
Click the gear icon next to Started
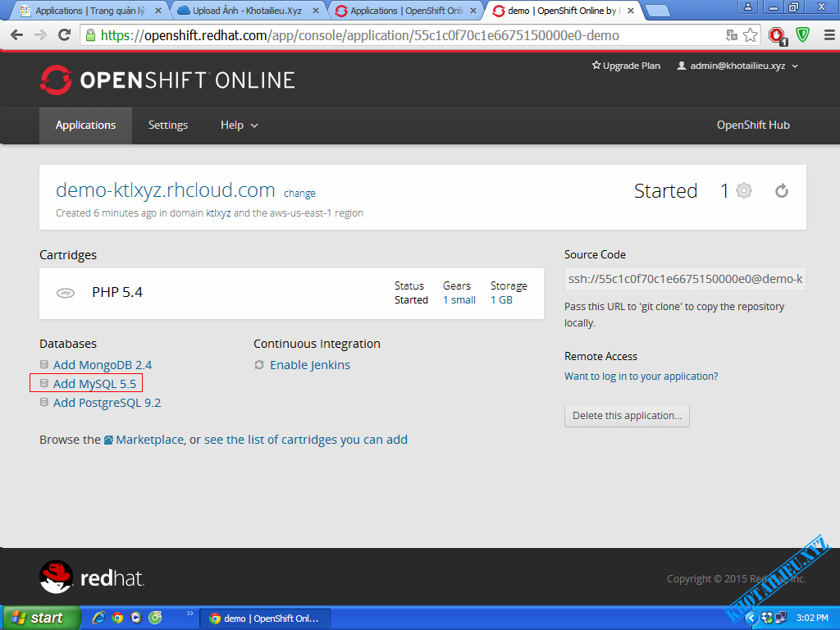click(743, 191)
